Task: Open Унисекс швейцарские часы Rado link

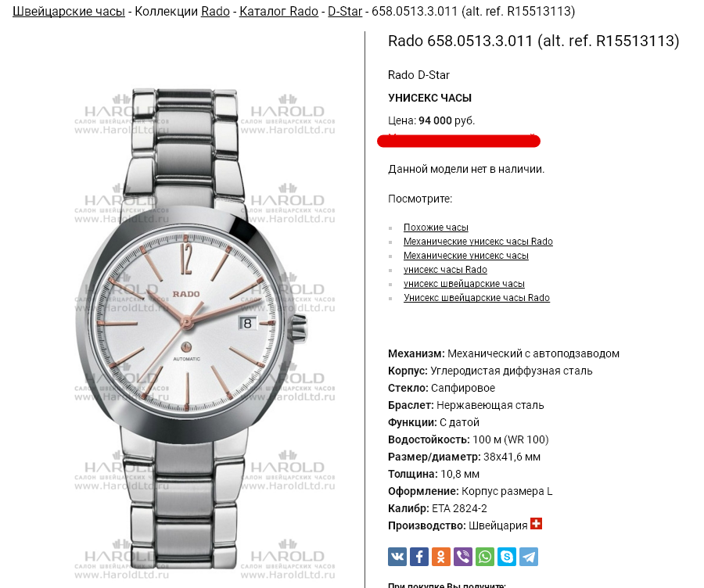Action: (x=477, y=298)
